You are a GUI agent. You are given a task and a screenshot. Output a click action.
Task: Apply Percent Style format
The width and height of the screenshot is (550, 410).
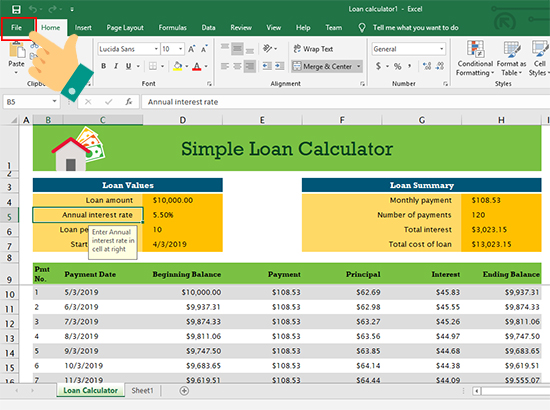pos(397,66)
